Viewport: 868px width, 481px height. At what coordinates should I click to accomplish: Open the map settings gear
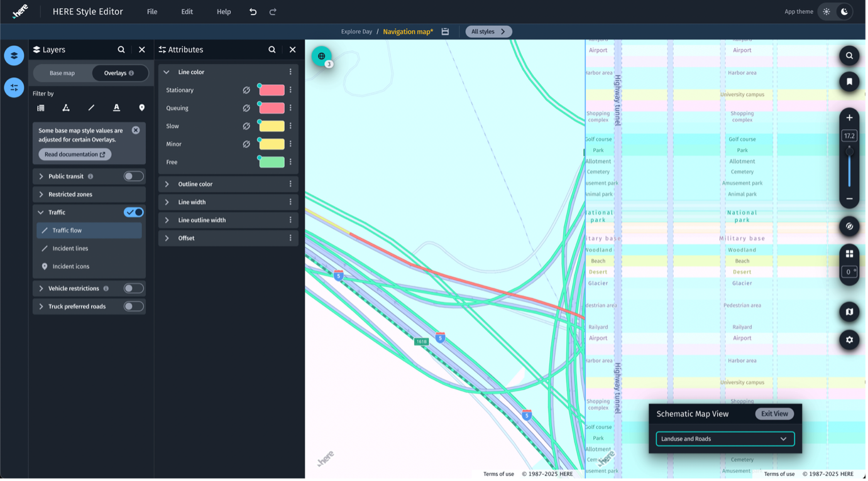849,340
